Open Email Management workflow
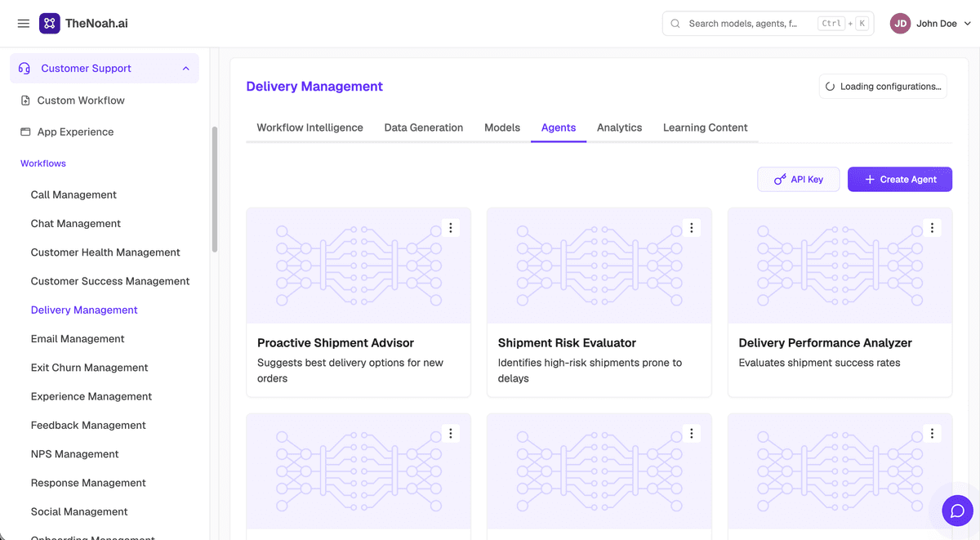 pyautogui.click(x=78, y=339)
